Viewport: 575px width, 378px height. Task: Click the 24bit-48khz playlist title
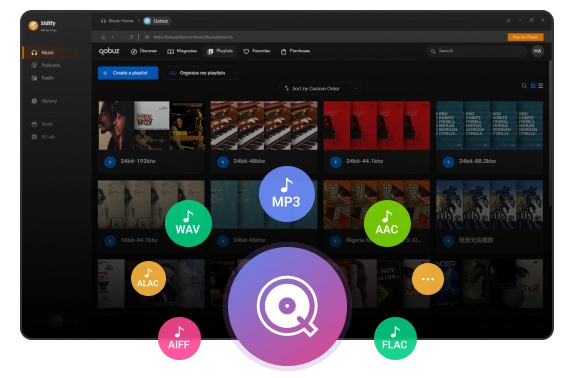249,161
